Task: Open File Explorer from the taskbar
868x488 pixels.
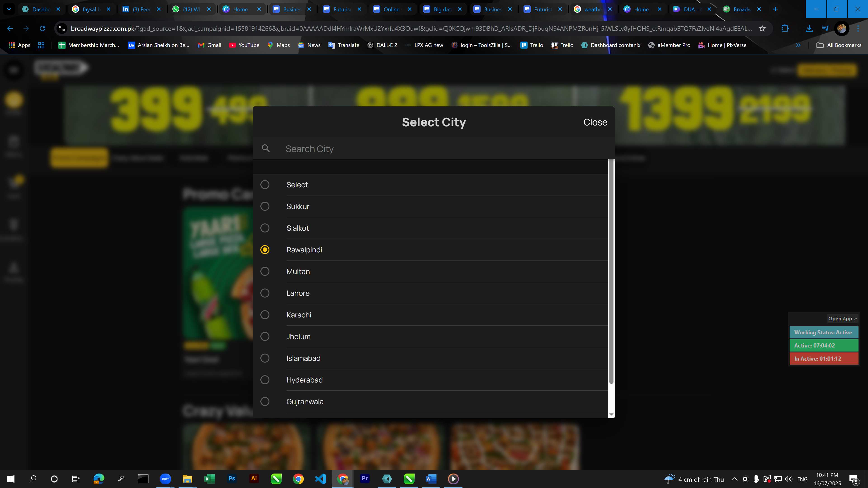Action: click(187, 479)
